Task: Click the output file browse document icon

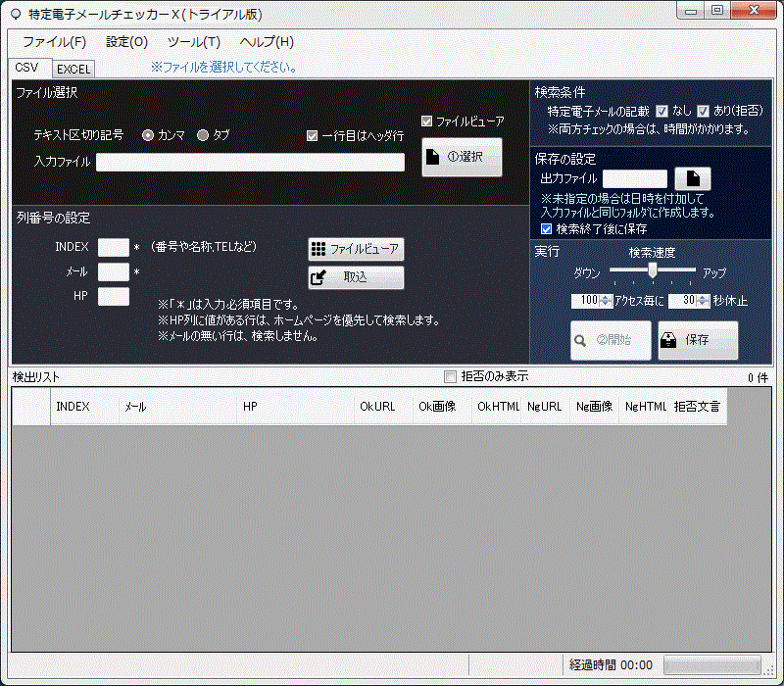Action: click(693, 178)
